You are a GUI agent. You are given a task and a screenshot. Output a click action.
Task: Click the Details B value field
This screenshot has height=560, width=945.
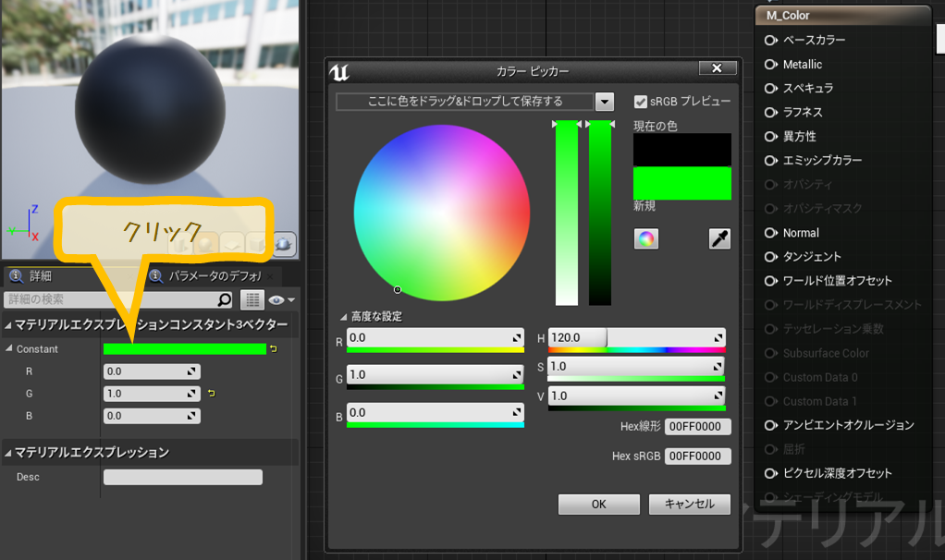[x=152, y=416]
